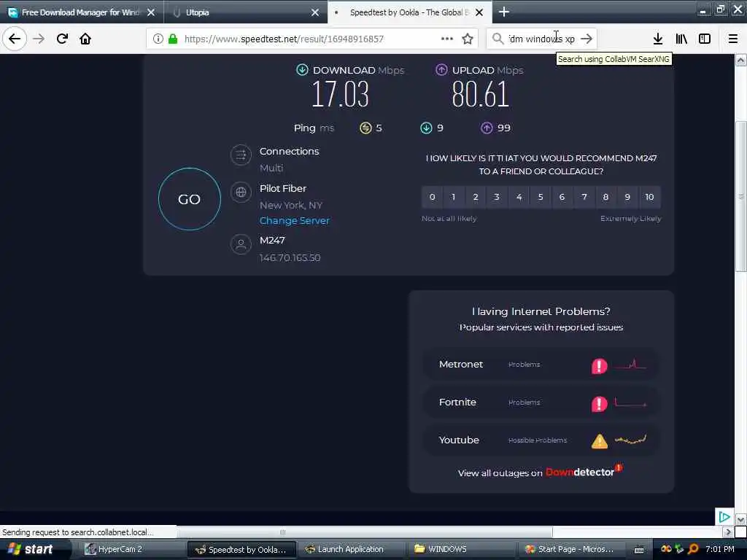Bookmark this page with the star icon
Viewport: 747px width, 560px height.
coord(468,39)
